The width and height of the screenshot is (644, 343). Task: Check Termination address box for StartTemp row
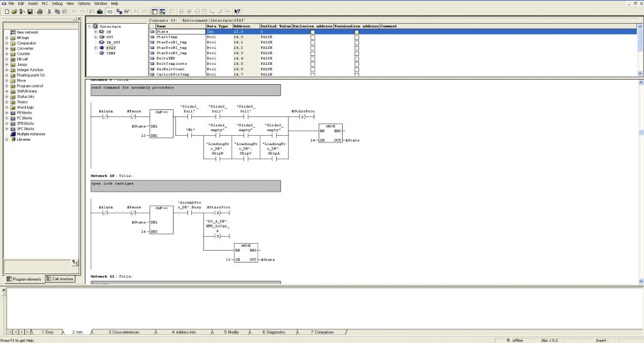tap(357, 38)
